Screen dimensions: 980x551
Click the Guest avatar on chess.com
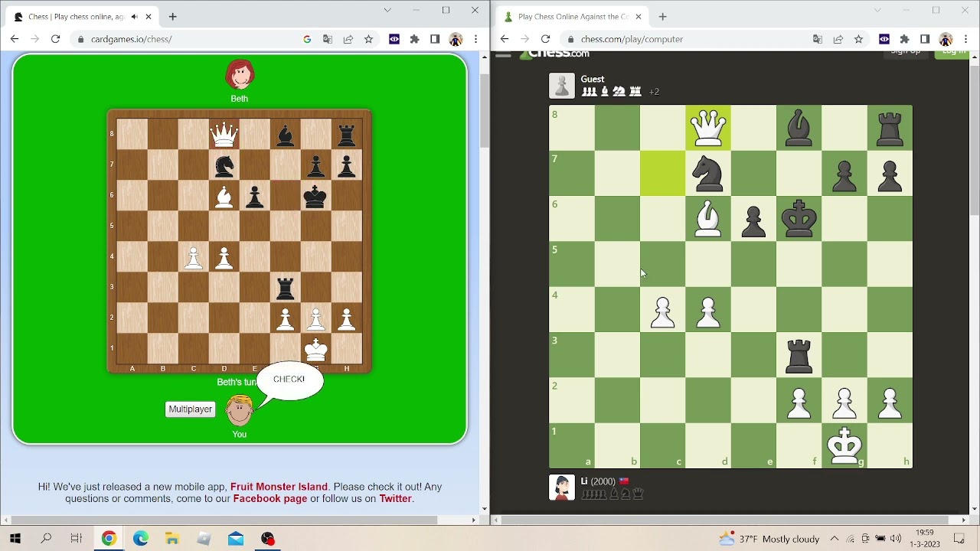pos(562,86)
